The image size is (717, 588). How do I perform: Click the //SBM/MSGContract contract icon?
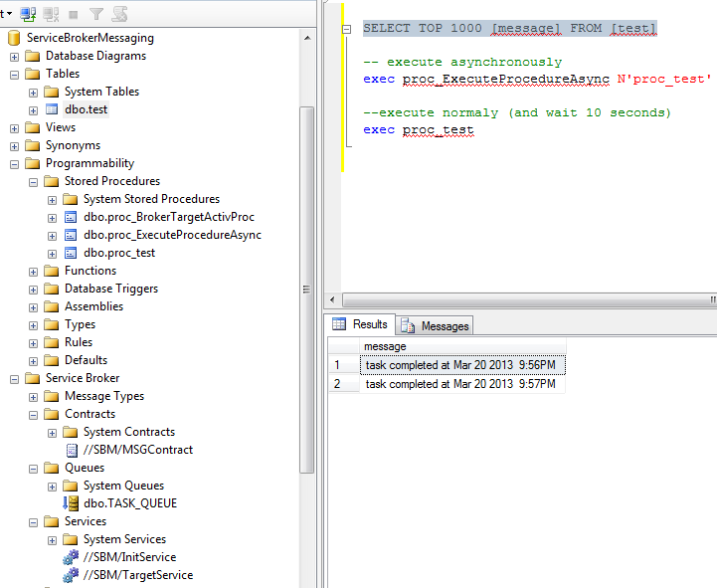pyautogui.click(x=71, y=450)
